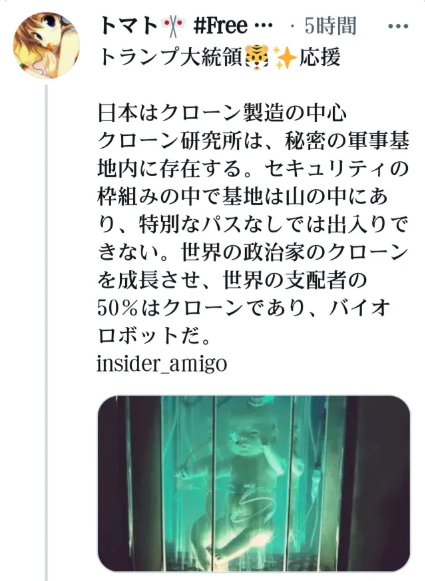Click the line starting クローン研究所は
The image size is (425, 581).
point(253,140)
